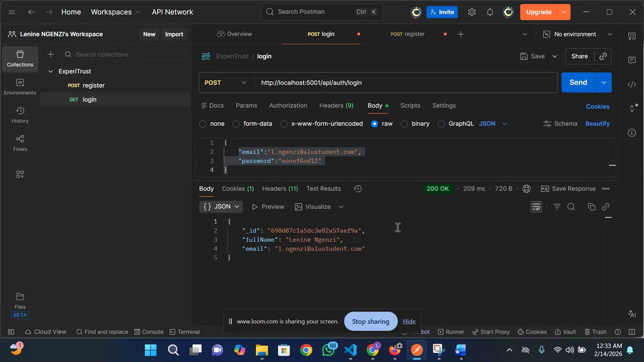Copy the response body to clipboard
Screen dimensions: 644x362
592,207
